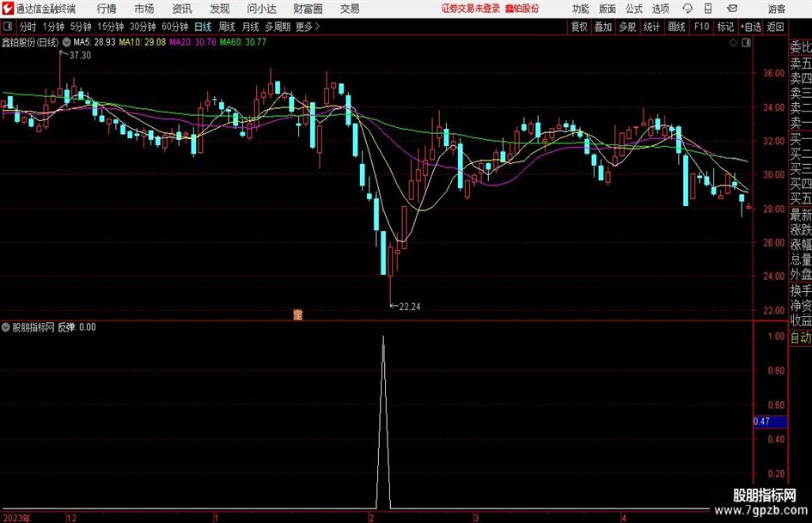This screenshot has height=523, width=812.
Task: Open the 选项 menu
Action: point(660,9)
